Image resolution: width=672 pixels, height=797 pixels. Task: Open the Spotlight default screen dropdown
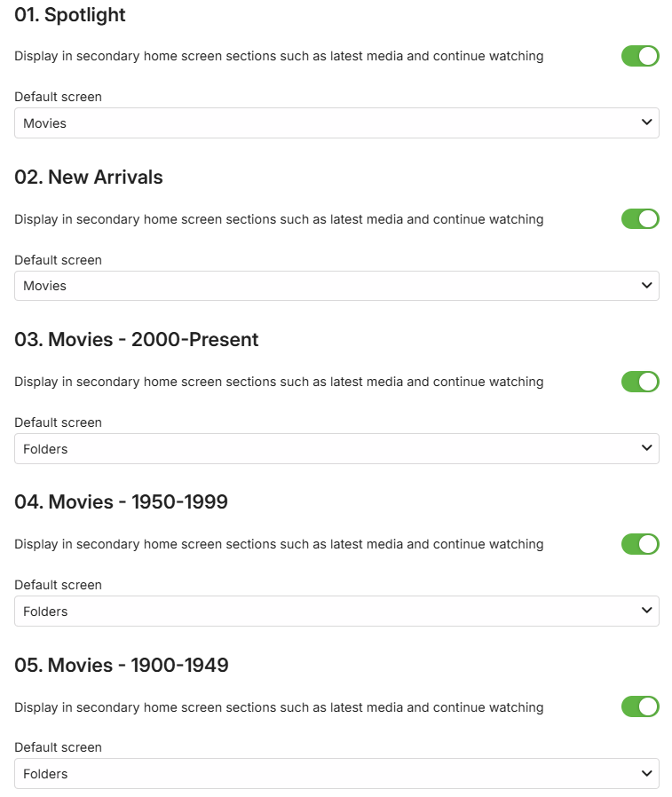tap(336, 123)
